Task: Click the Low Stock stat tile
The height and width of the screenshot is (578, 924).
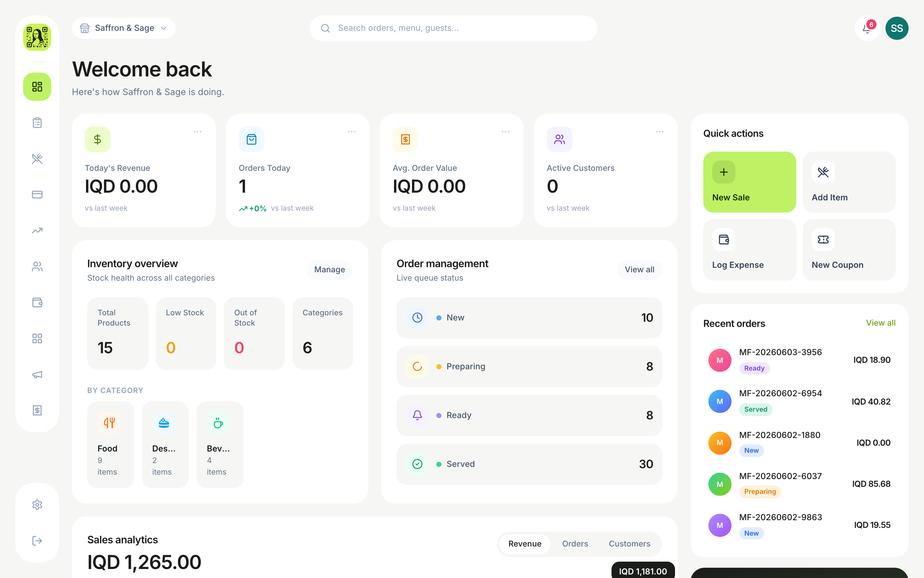Action: 186,333
